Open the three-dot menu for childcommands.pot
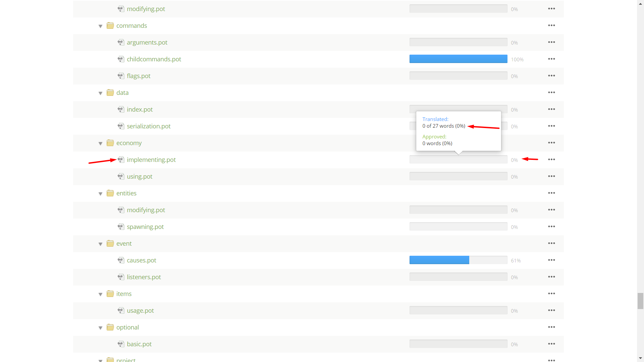The width and height of the screenshot is (644, 362). click(x=551, y=59)
